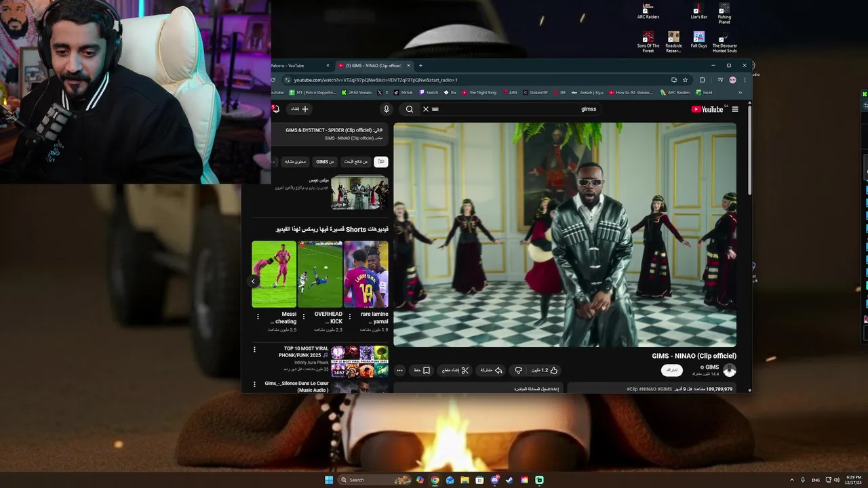Like the GIMS NINAO video

[545, 370]
